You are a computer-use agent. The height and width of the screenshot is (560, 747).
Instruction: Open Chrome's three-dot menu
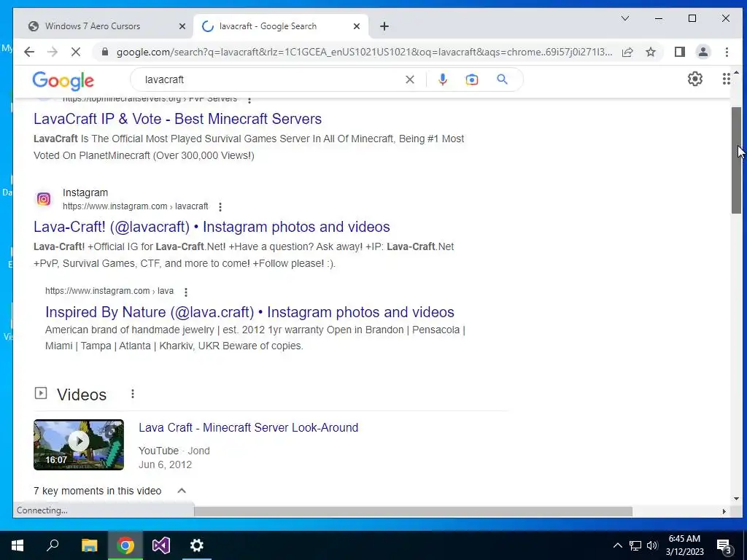[727, 52]
